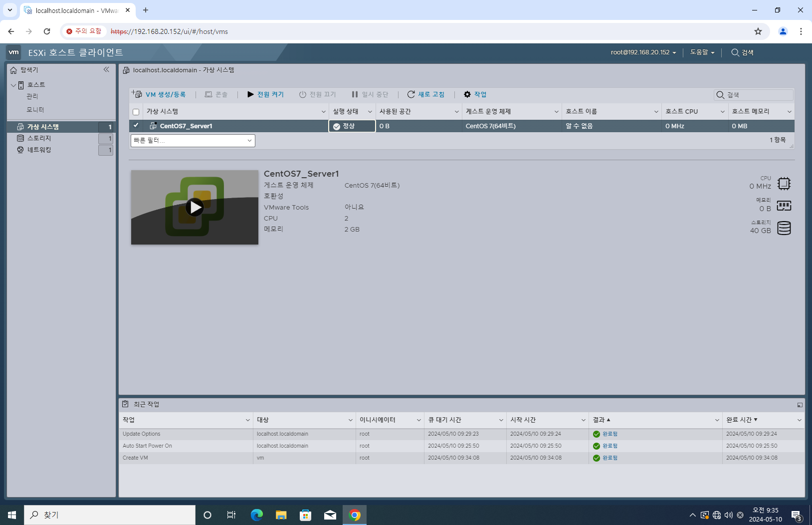Open the Quick filters dropdown
812x525 pixels.
tap(193, 141)
